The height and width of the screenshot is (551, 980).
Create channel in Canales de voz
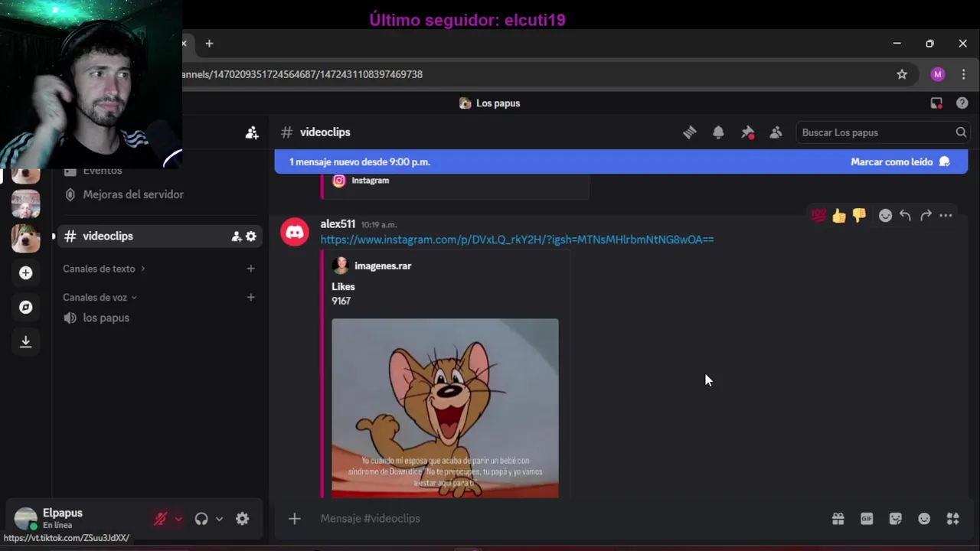(x=250, y=297)
